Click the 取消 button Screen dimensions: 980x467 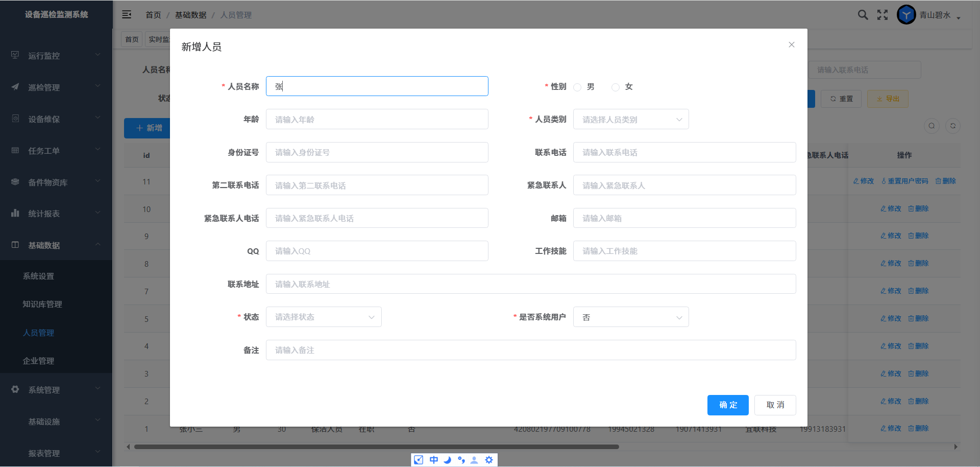pos(775,405)
